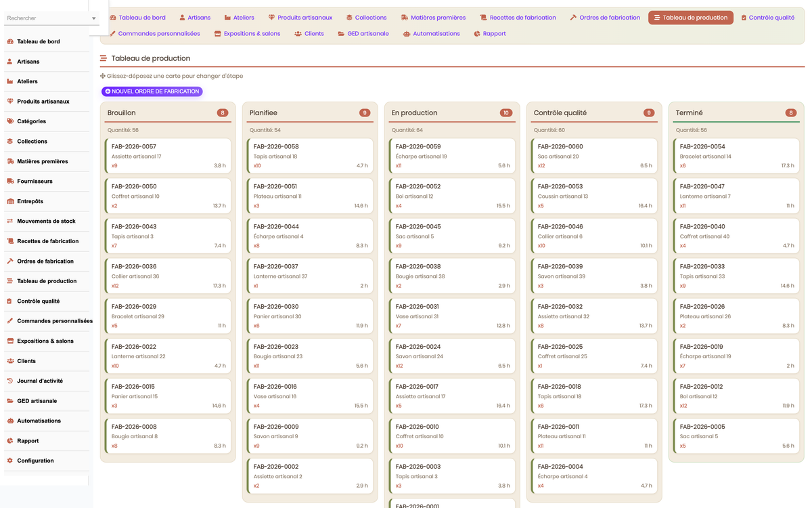The image size is (812, 508).
Task: Open the Rechercher dropdown arrow
Action: (x=93, y=18)
